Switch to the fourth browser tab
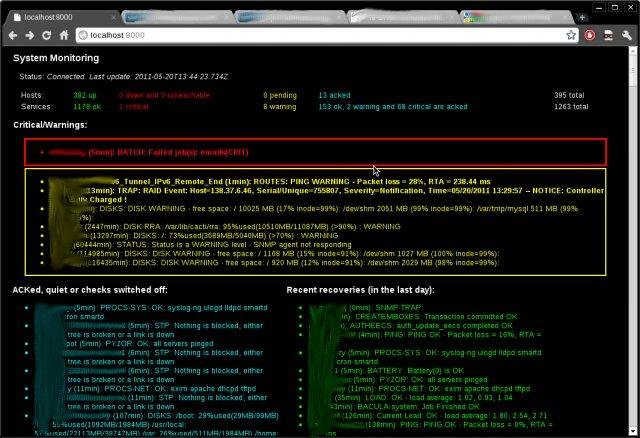The height and width of the screenshot is (438, 640). point(403,17)
